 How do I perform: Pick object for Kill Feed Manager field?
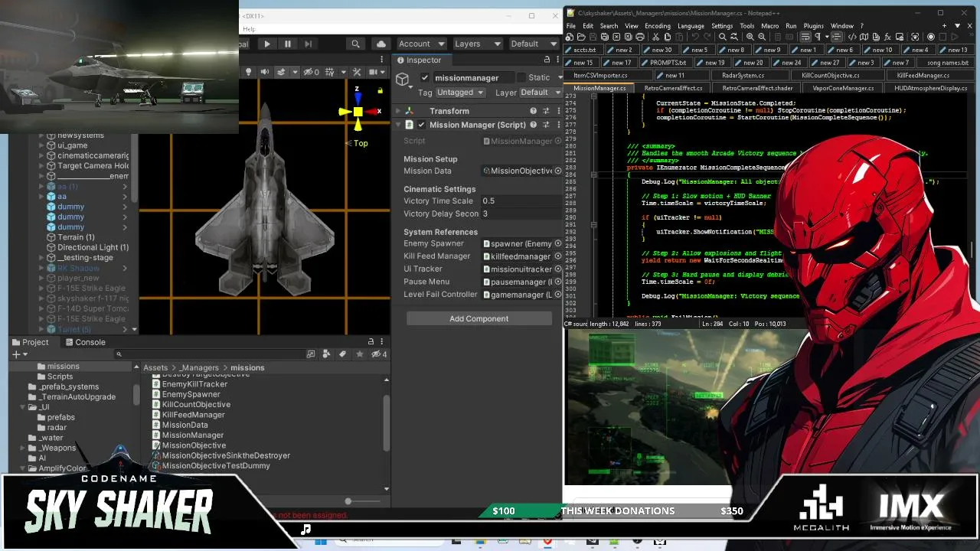point(558,256)
